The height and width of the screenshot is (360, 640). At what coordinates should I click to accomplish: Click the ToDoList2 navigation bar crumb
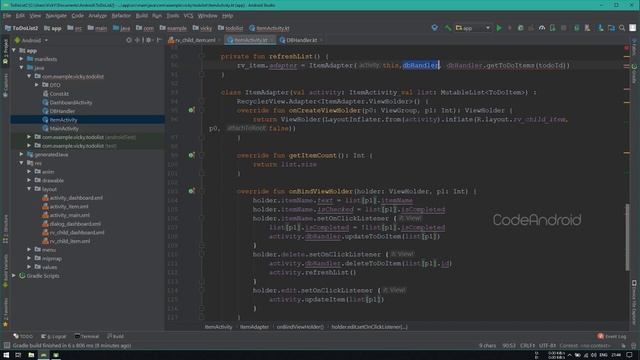pos(21,28)
